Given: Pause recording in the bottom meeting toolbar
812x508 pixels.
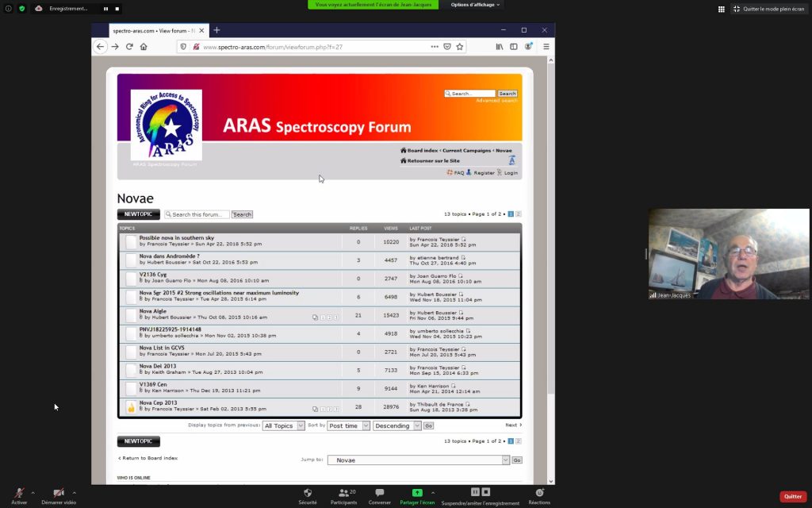Looking at the screenshot, I should [x=475, y=491].
